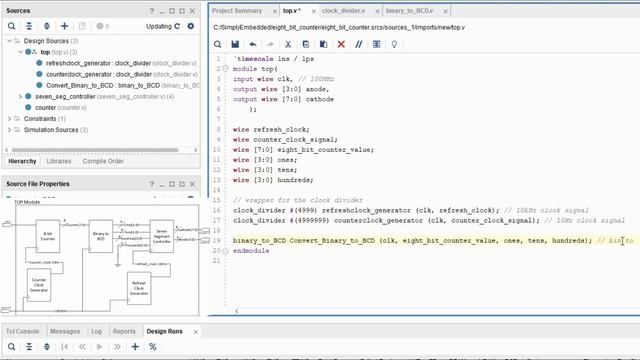Collapse the module top code fold at line 2
The width and height of the screenshot is (640, 360).
pyautogui.click(x=225, y=69)
